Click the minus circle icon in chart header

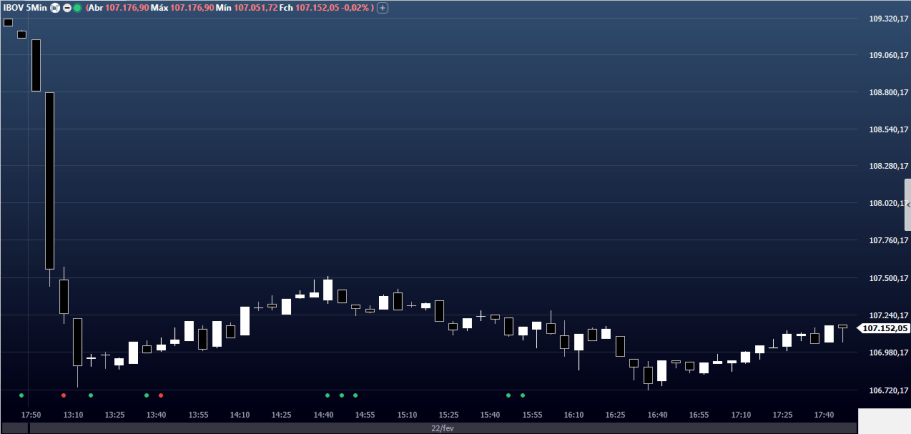tap(67, 8)
